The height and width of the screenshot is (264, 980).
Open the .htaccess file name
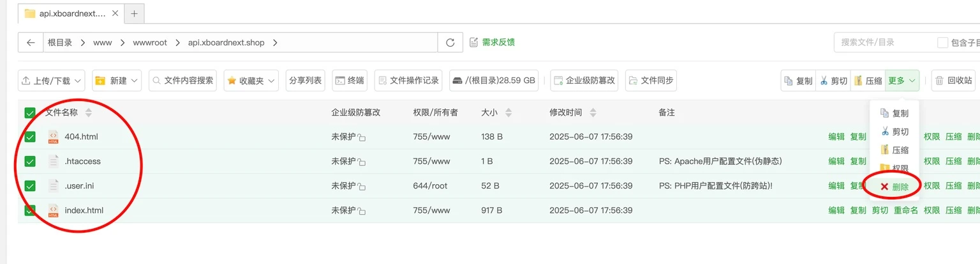click(x=83, y=161)
